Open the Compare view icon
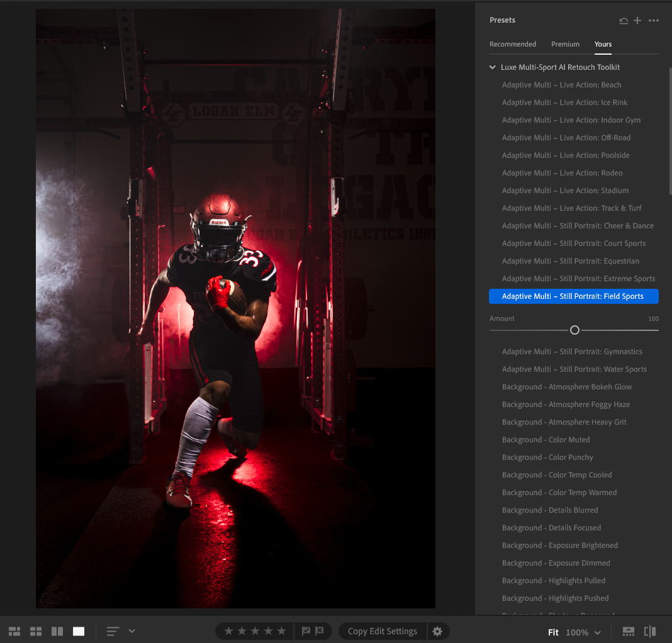 pyautogui.click(x=57, y=631)
